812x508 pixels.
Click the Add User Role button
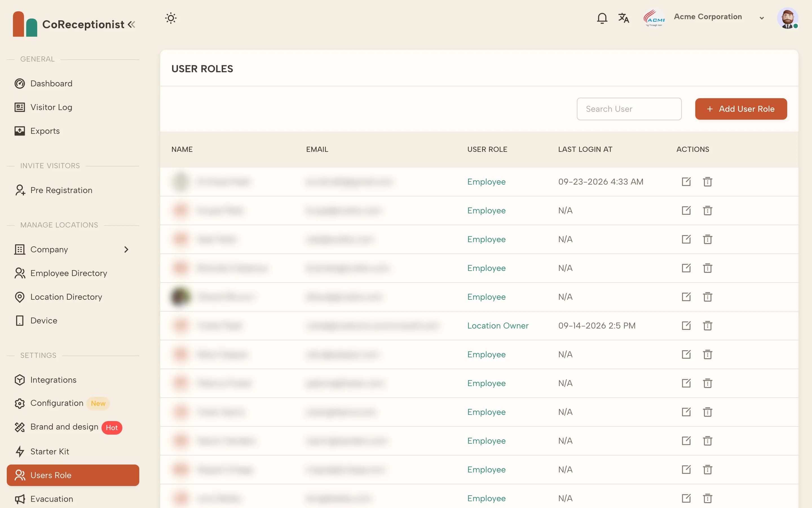click(741, 109)
